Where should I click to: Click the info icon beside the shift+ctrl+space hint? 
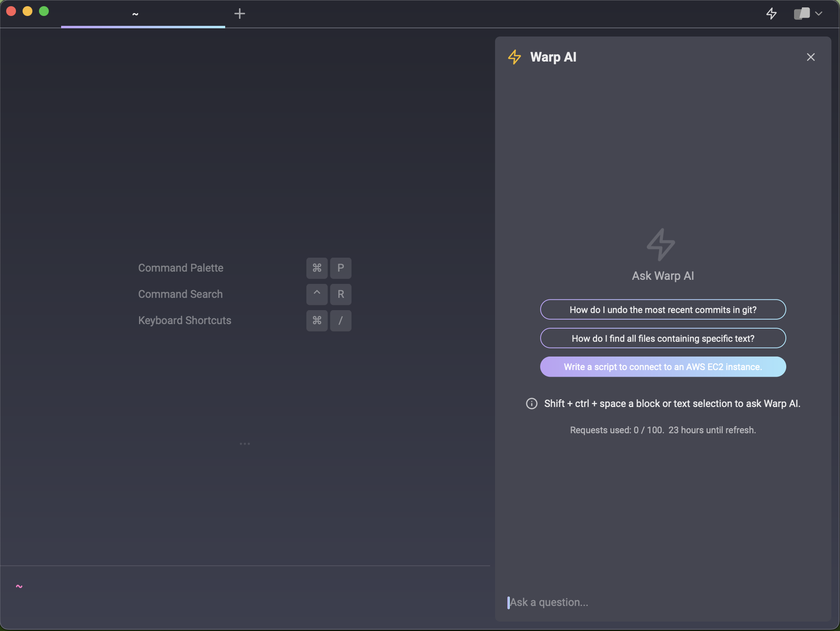(x=532, y=404)
